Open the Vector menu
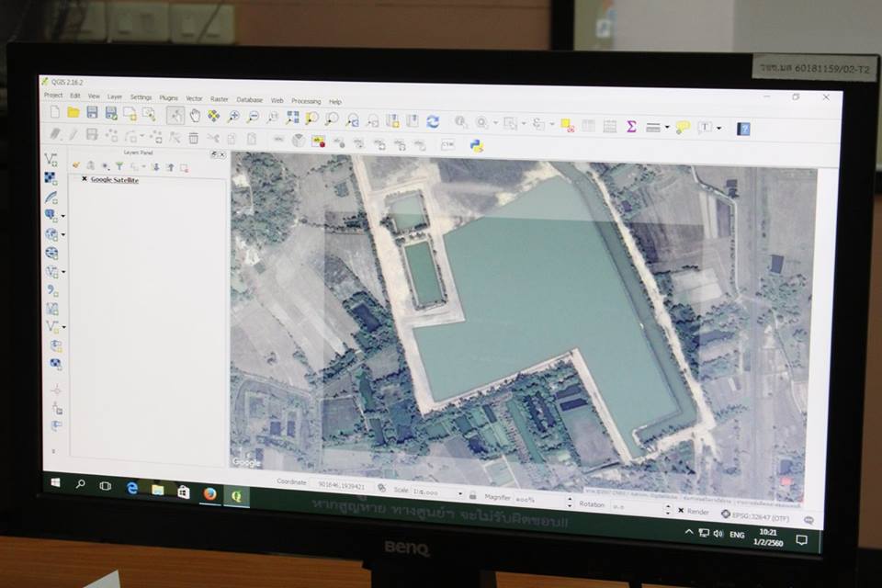882x588 pixels. 194,98
